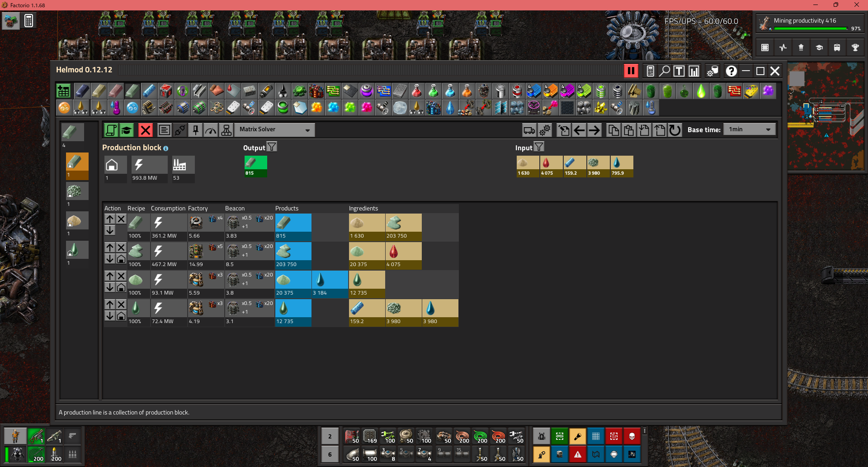Open the text notes lines icon
Screen dimensions: 868x467
click(165, 130)
